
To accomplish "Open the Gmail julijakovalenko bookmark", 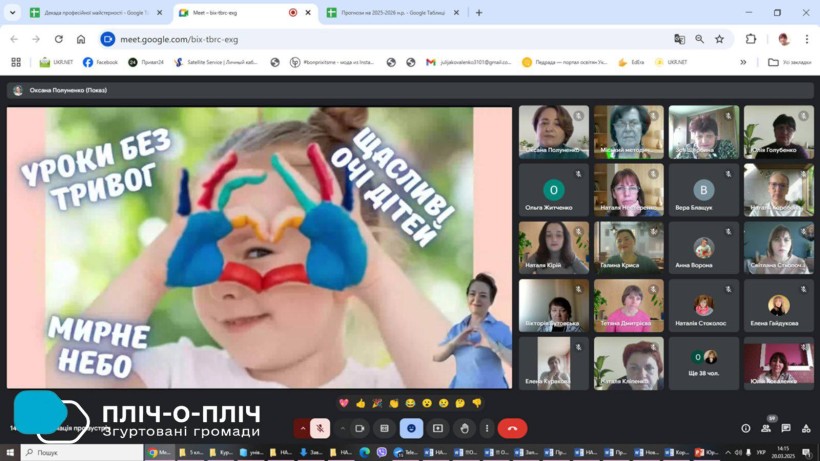I will 469,62.
